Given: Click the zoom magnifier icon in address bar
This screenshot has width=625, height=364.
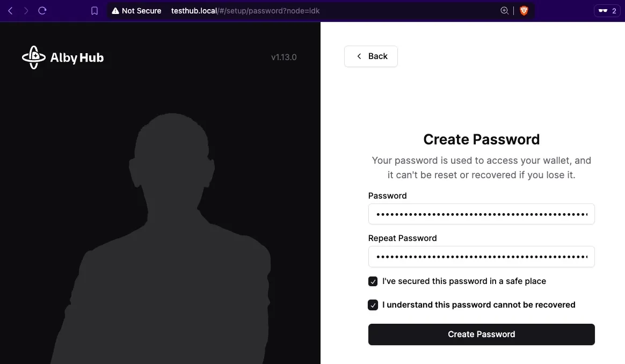Looking at the screenshot, I should [504, 11].
